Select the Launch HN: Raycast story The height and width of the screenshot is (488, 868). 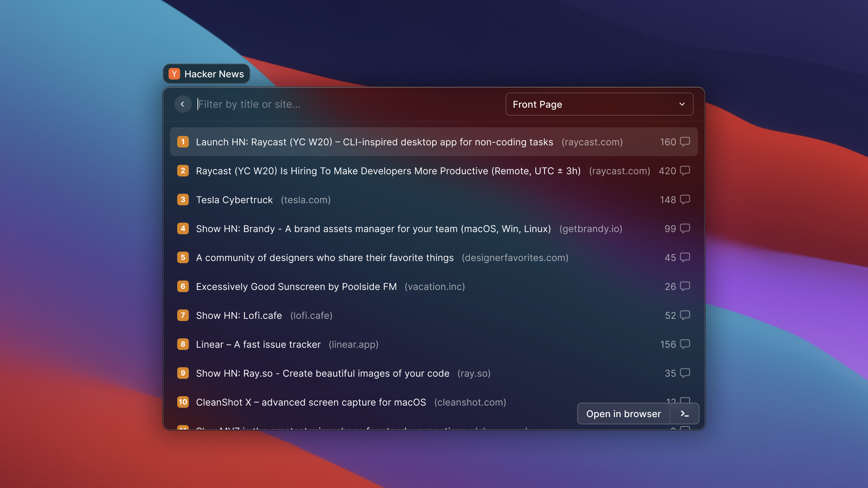pyautogui.click(x=434, y=142)
